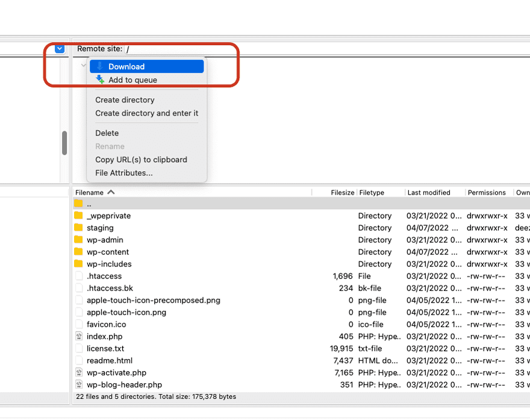This screenshot has width=530, height=420.
Task: Click the Filesize column header
Action: tap(341, 192)
